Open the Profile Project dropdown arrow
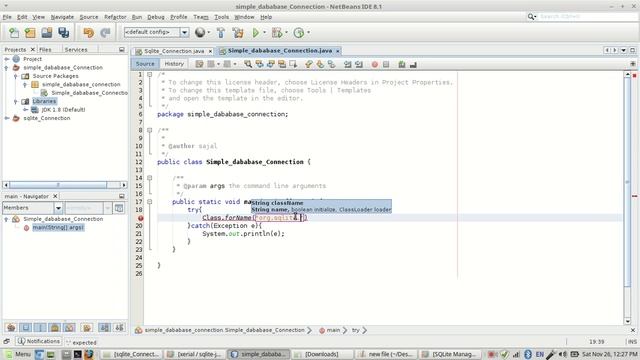Image resolution: width=640 pixels, height=360 pixels. coord(309,33)
